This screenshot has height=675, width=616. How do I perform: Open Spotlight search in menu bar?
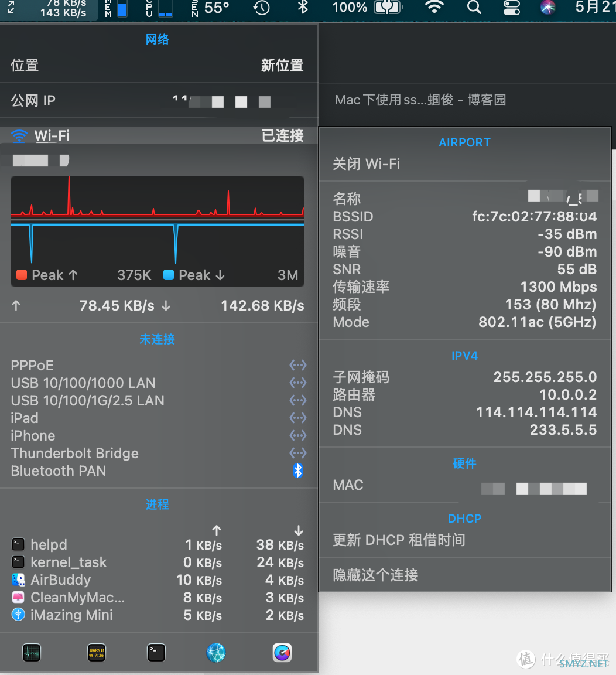click(474, 8)
